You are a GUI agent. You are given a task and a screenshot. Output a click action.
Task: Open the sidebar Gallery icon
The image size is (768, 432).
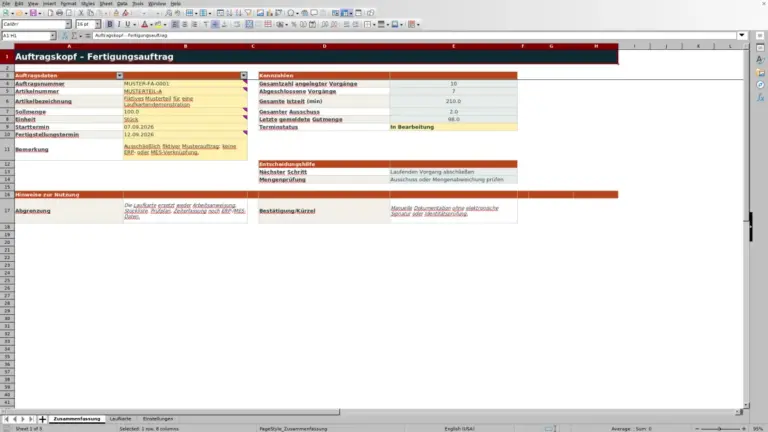click(760, 72)
